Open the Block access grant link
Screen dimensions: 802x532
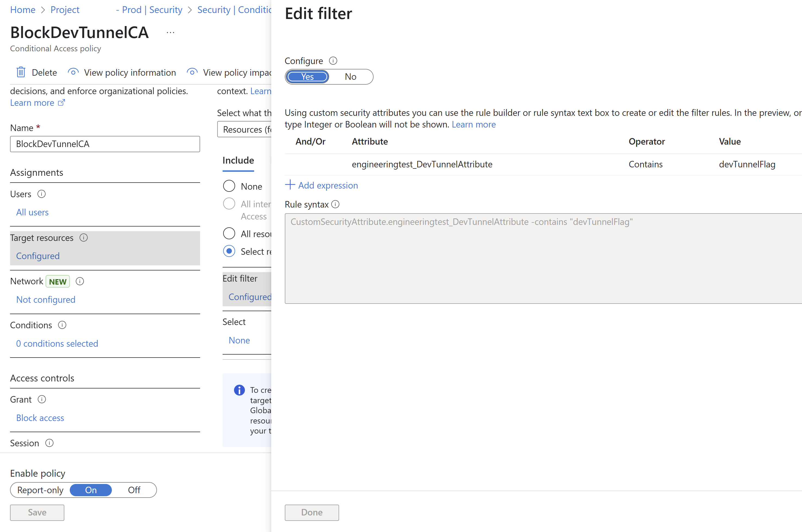[x=40, y=418]
